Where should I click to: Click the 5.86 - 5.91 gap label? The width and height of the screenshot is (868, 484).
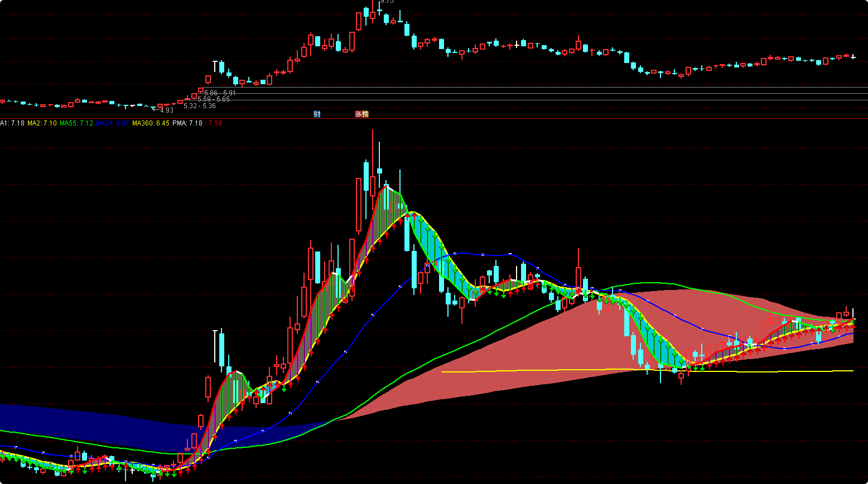(x=220, y=93)
